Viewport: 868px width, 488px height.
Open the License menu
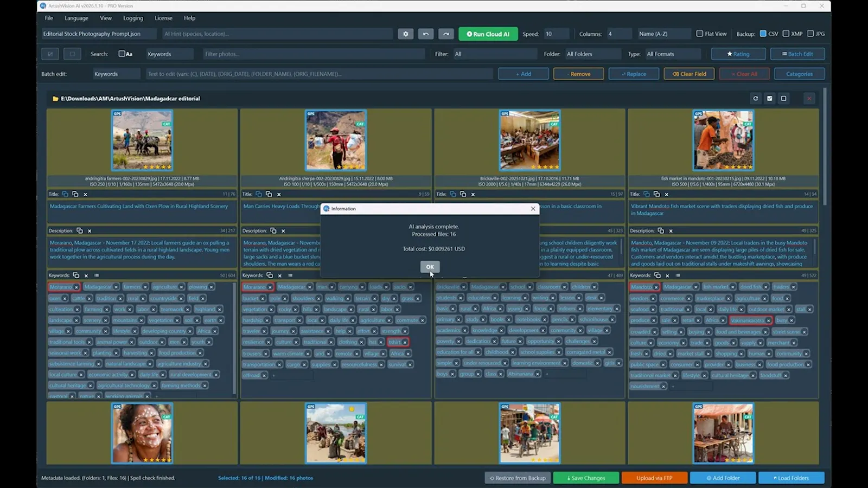[x=163, y=18]
